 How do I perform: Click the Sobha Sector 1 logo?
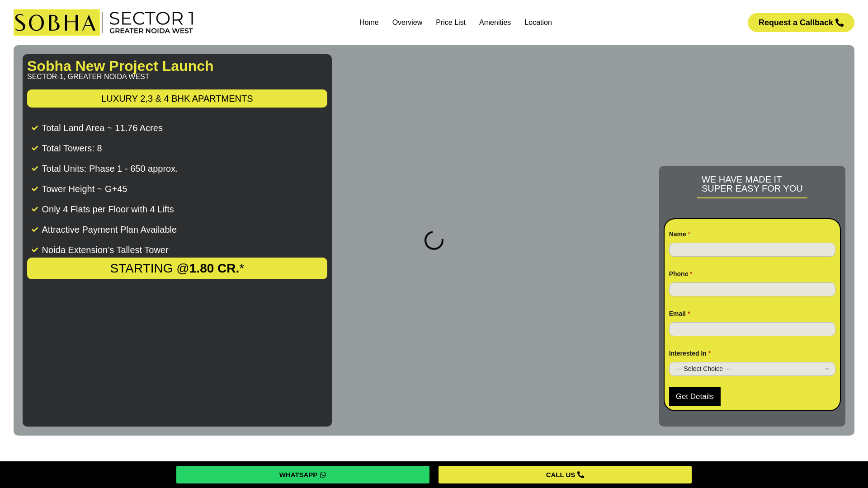(x=104, y=23)
